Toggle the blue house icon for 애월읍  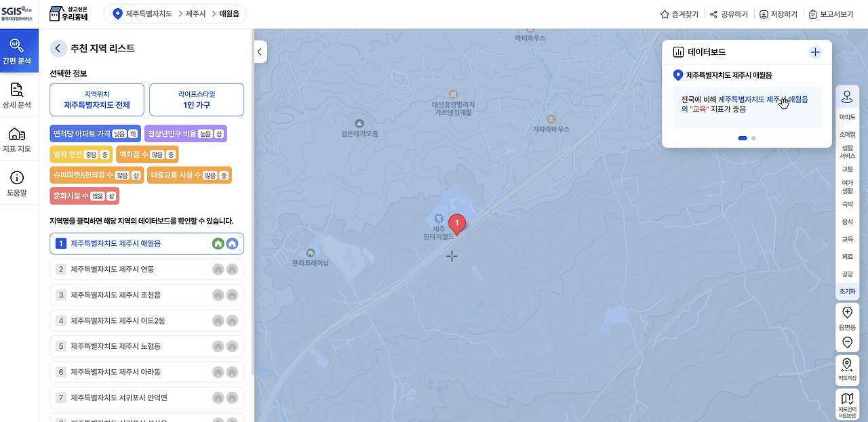(233, 243)
